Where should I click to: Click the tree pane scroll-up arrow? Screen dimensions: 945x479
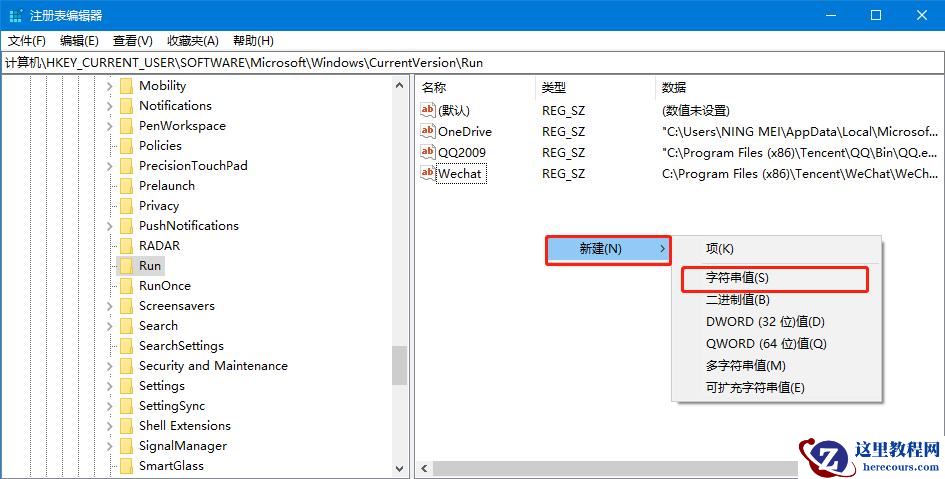400,86
